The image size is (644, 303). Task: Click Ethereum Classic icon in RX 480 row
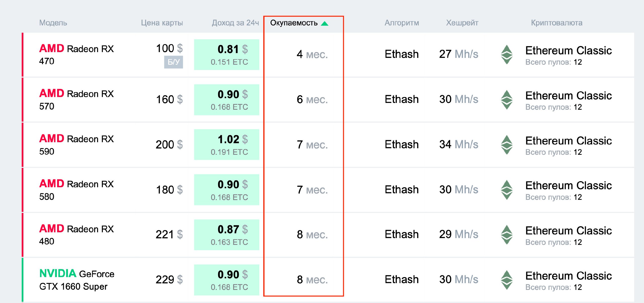(506, 235)
